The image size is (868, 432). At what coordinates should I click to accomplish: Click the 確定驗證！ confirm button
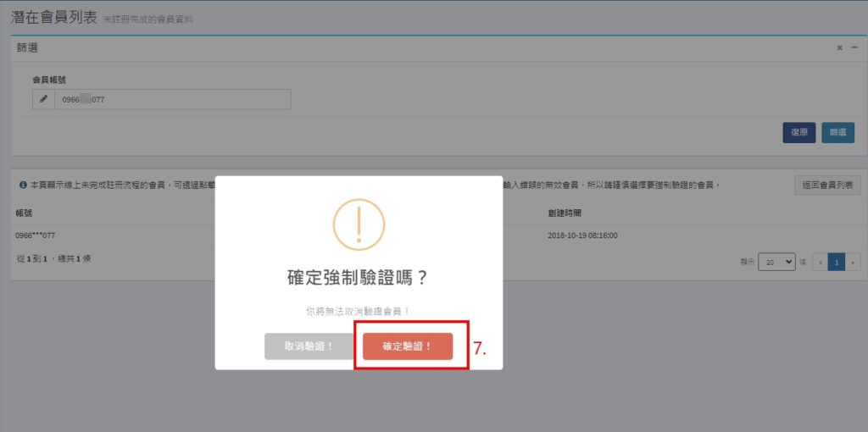tap(408, 346)
